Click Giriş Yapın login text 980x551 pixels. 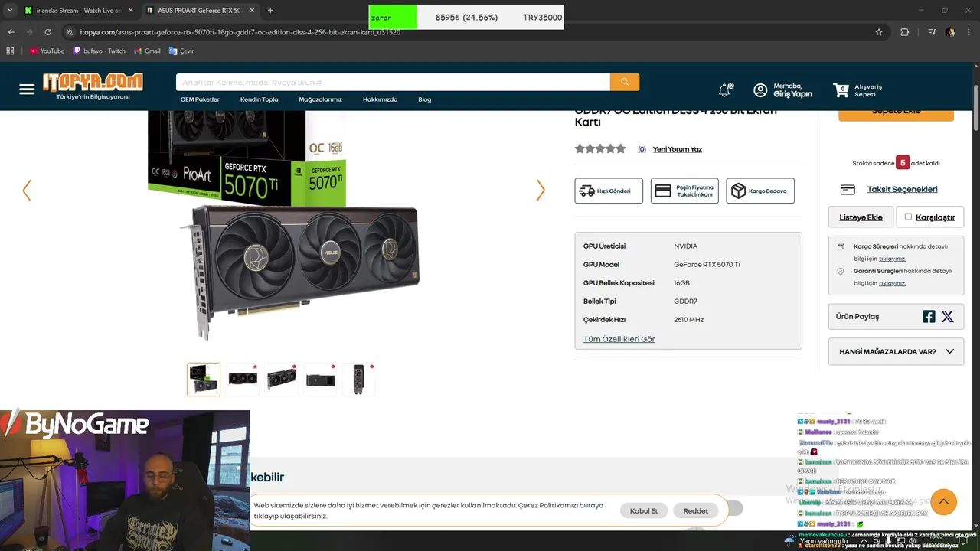[x=792, y=94]
